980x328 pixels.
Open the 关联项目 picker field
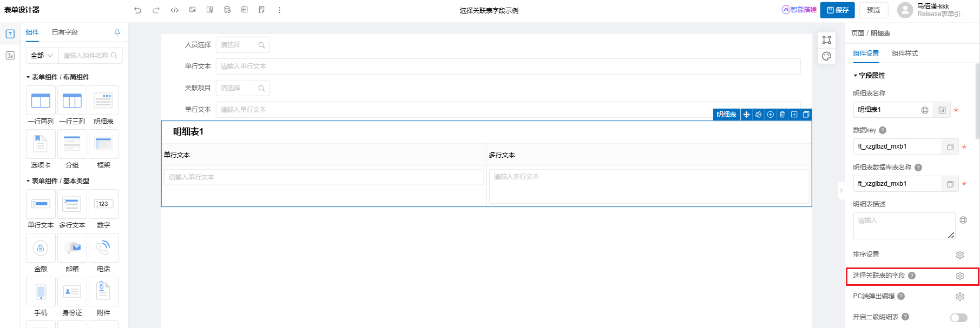tap(242, 88)
